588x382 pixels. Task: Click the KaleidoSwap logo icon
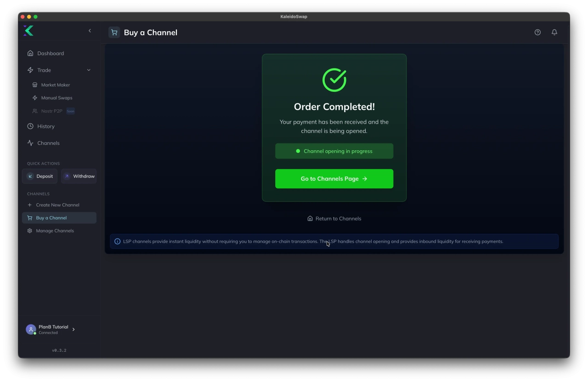click(x=28, y=31)
